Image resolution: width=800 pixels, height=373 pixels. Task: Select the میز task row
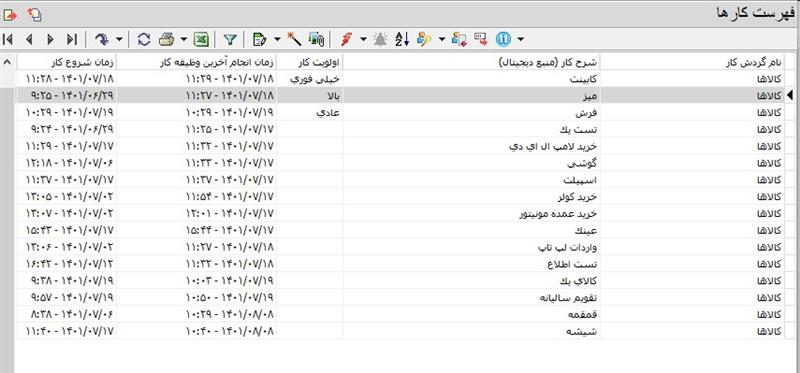(x=400, y=95)
